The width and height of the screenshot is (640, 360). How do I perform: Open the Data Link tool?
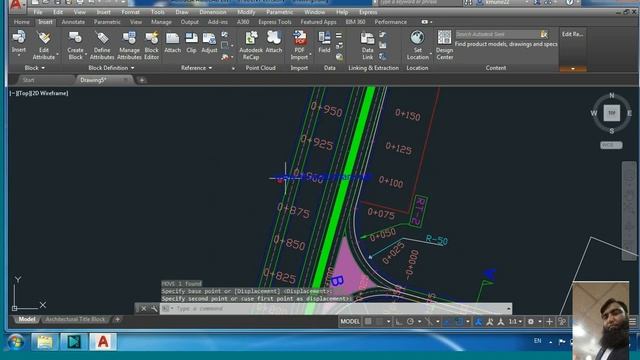click(367, 46)
